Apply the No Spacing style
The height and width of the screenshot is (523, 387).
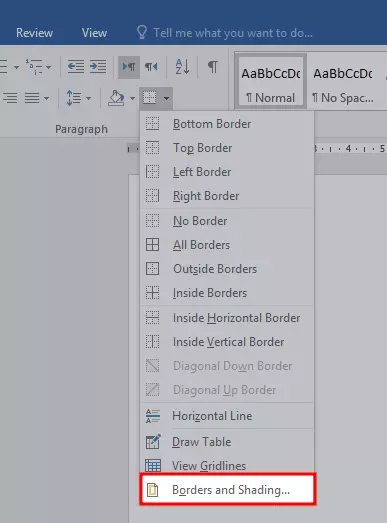(343, 82)
